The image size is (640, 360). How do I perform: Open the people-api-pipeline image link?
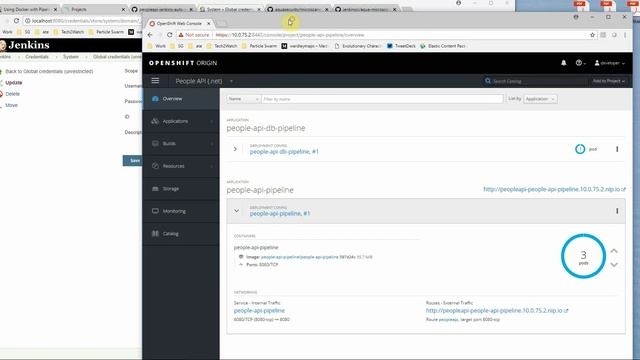tap(300, 257)
